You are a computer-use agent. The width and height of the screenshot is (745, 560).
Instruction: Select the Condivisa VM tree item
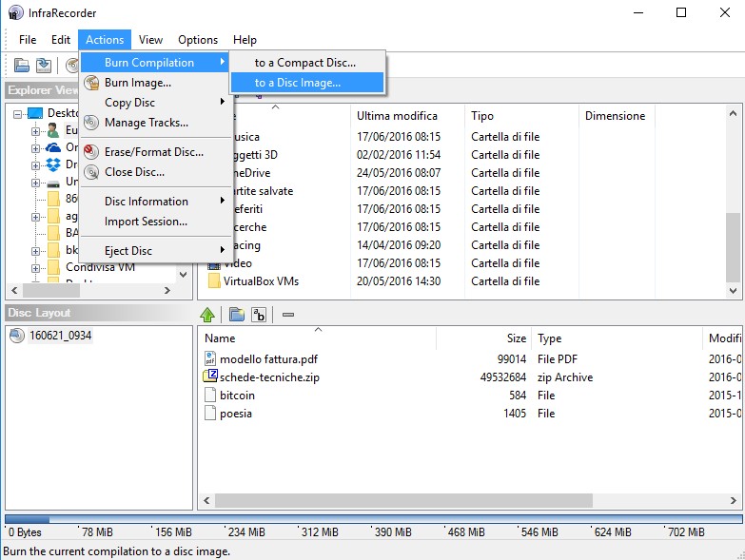[100, 267]
